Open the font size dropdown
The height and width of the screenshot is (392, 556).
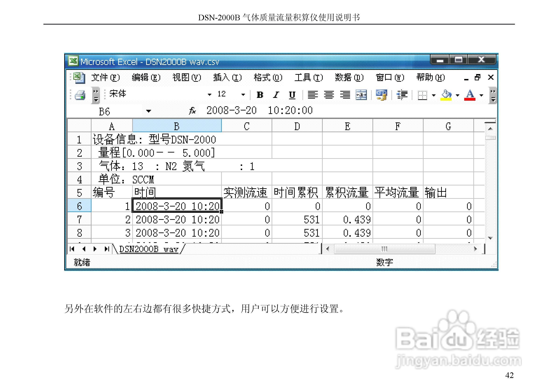(x=243, y=95)
